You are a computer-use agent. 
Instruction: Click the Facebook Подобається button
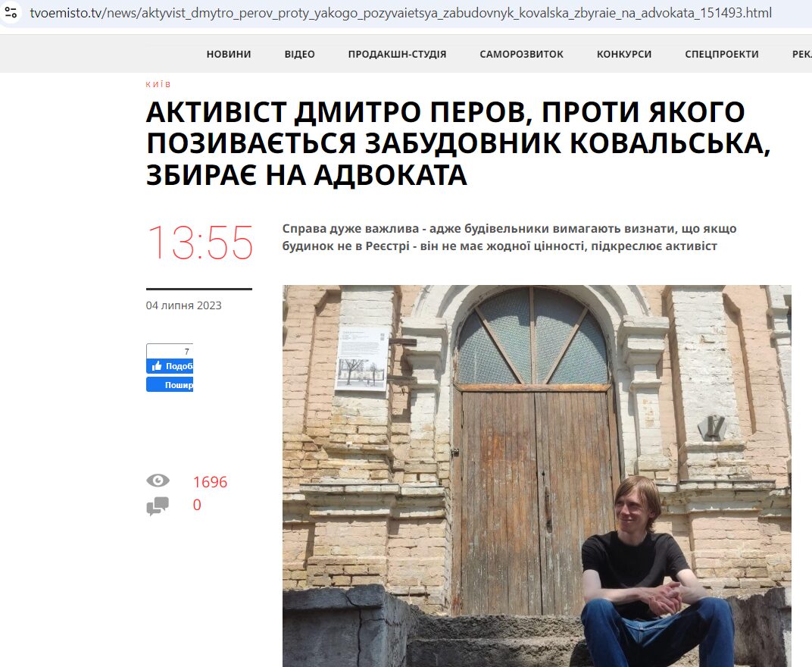170,366
